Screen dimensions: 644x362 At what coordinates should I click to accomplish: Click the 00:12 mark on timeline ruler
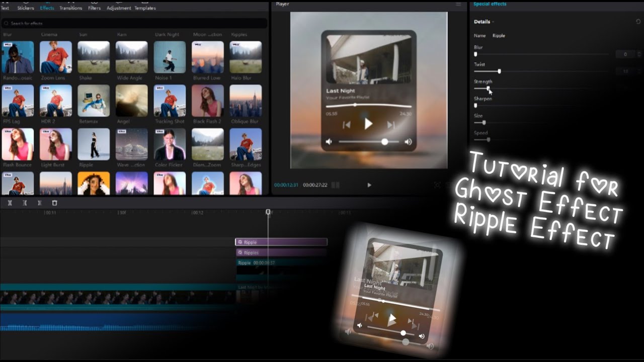pyautogui.click(x=198, y=213)
